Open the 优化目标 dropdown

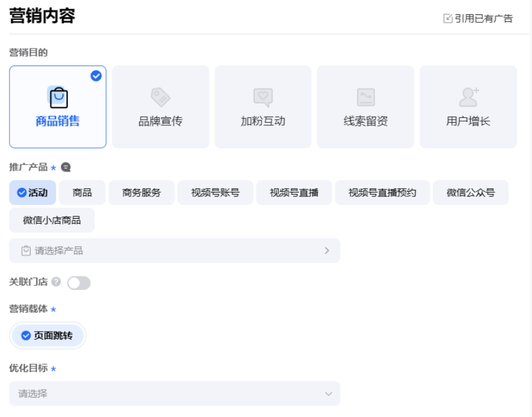(x=174, y=393)
